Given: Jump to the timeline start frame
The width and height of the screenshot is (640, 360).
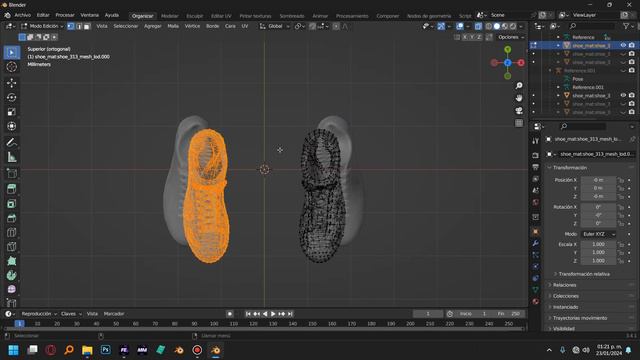Looking at the screenshot, I should tap(248, 314).
